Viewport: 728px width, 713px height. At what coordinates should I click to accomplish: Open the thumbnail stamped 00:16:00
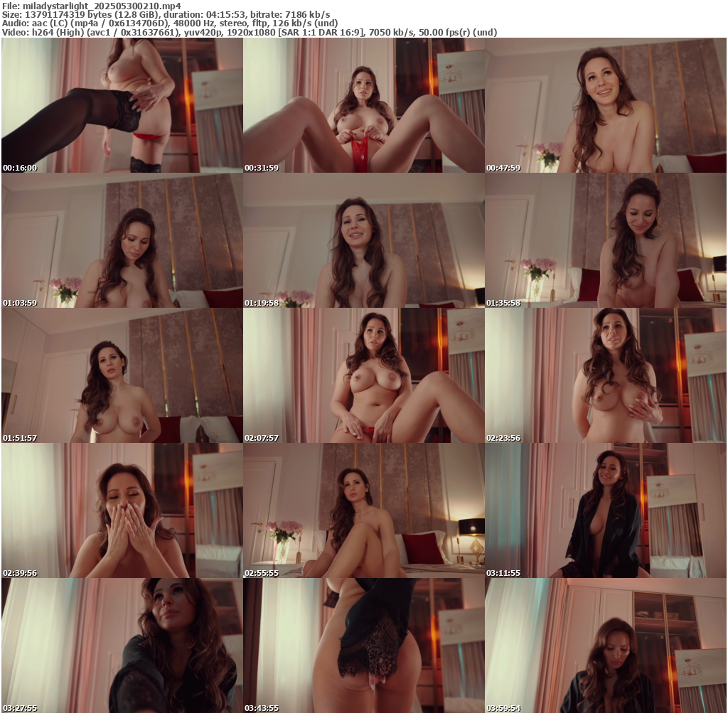coord(122,105)
